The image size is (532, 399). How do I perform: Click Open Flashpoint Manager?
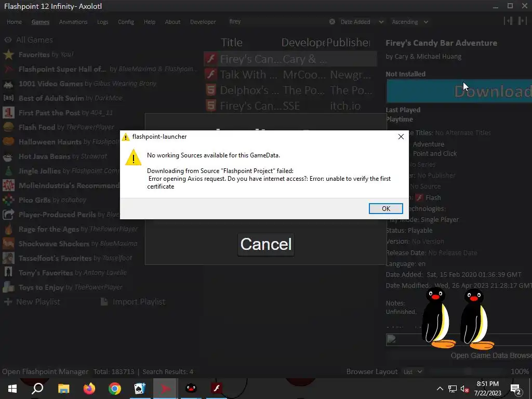45,371
